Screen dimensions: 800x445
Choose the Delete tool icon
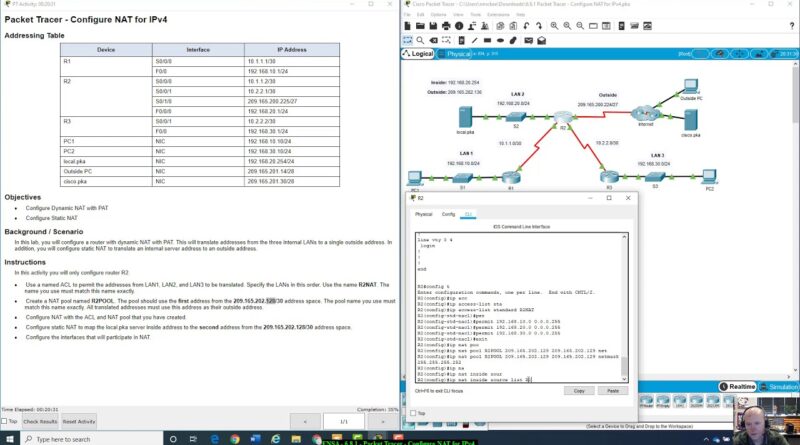433,40
